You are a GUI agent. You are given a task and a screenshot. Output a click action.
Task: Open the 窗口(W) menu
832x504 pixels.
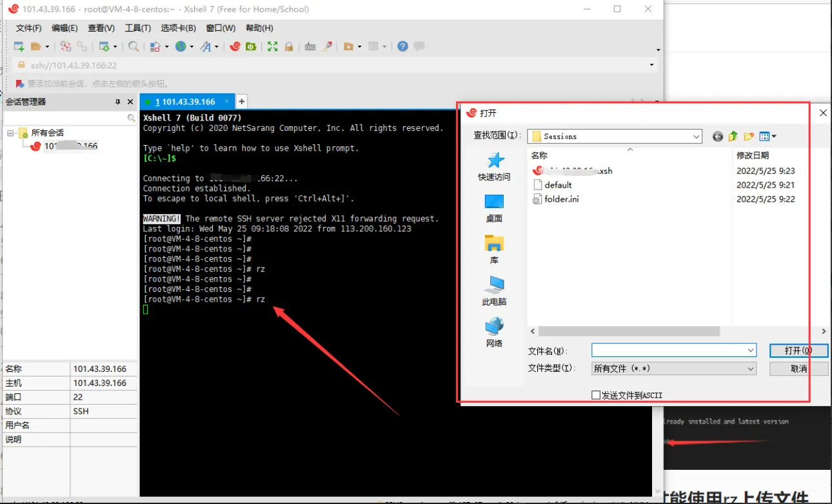[x=221, y=28]
